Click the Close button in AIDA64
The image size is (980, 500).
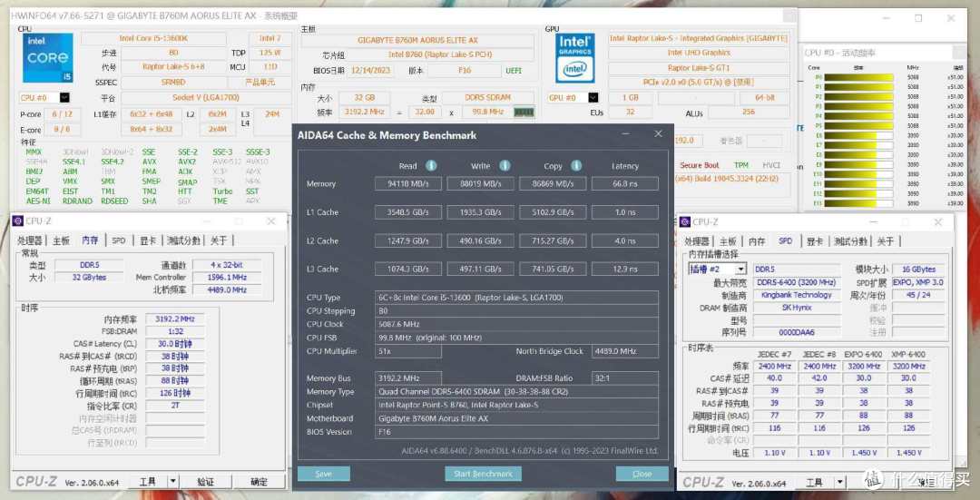pyautogui.click(x=642, y=474)
